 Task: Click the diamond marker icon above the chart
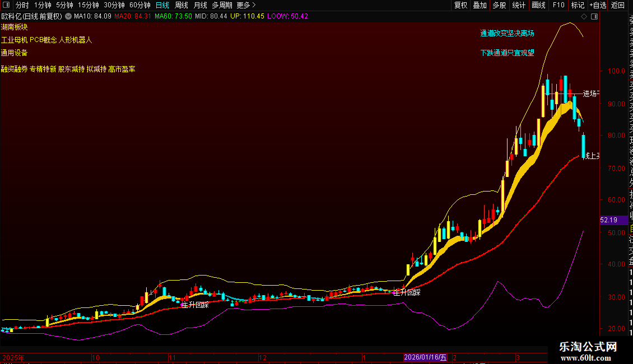coord(584,17)
